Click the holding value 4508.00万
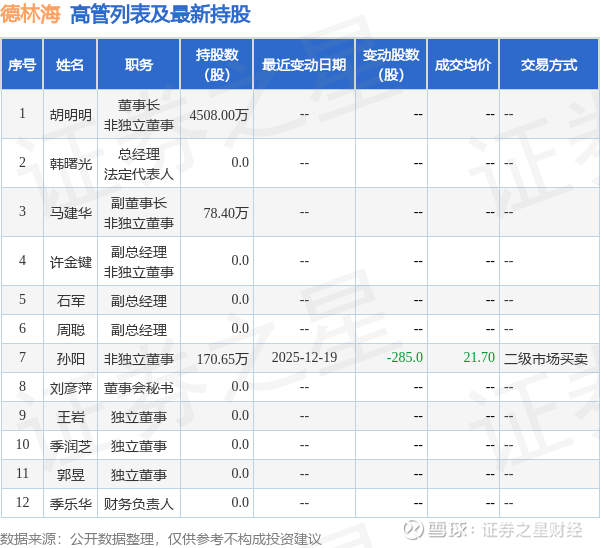Viewport: 600px width, 548px height. [x=219, y=115]
